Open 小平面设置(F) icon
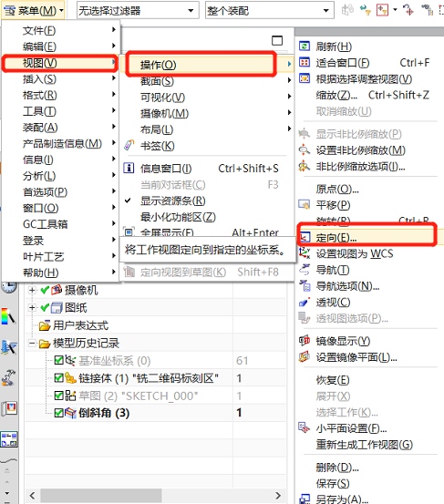Screen dimensions: 444x504 click(x=305, y=427)
